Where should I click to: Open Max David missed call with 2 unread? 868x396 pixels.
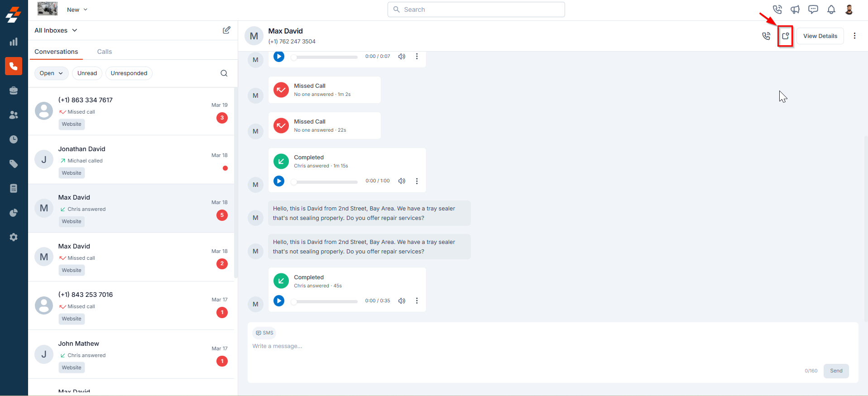click(x=131, y=258)
